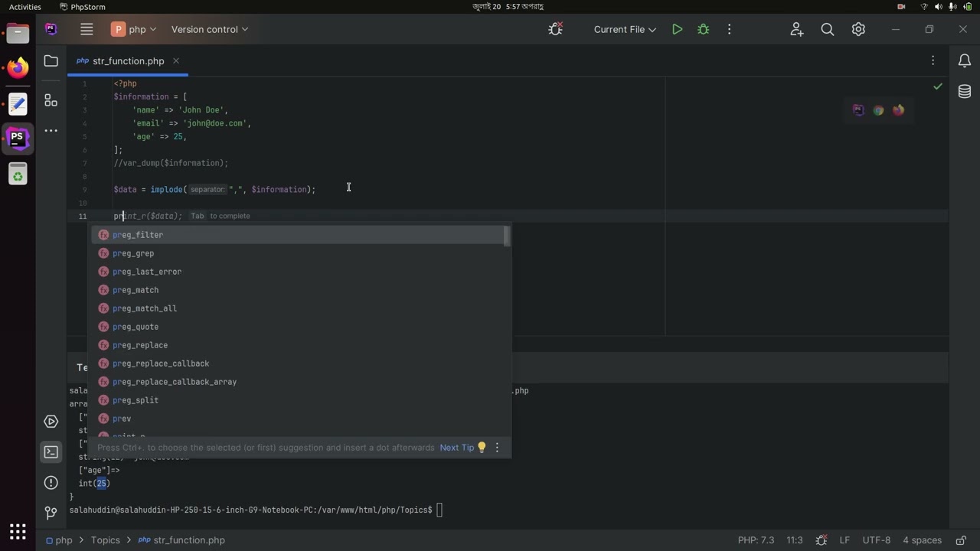Click the PhpStorm logo icon in title bar
This screenshot has width=980, height=551.
pyautogui.click(x=51, y=29)
